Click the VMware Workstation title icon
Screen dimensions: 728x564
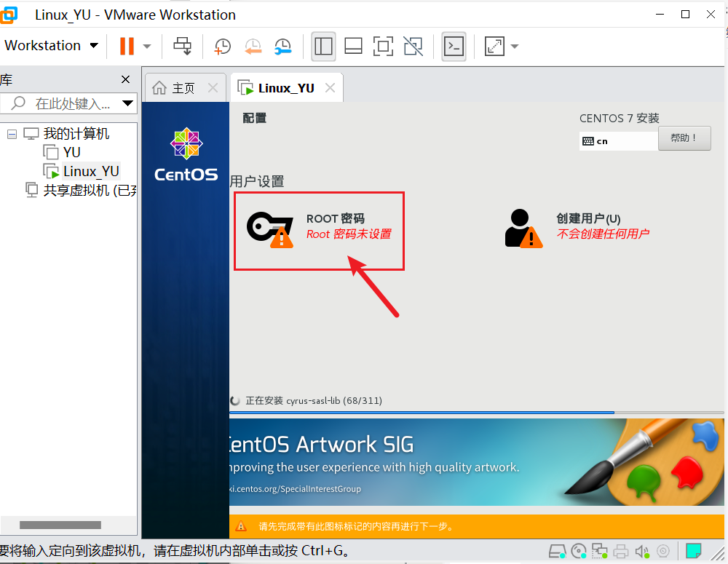(x=8, y=15)
